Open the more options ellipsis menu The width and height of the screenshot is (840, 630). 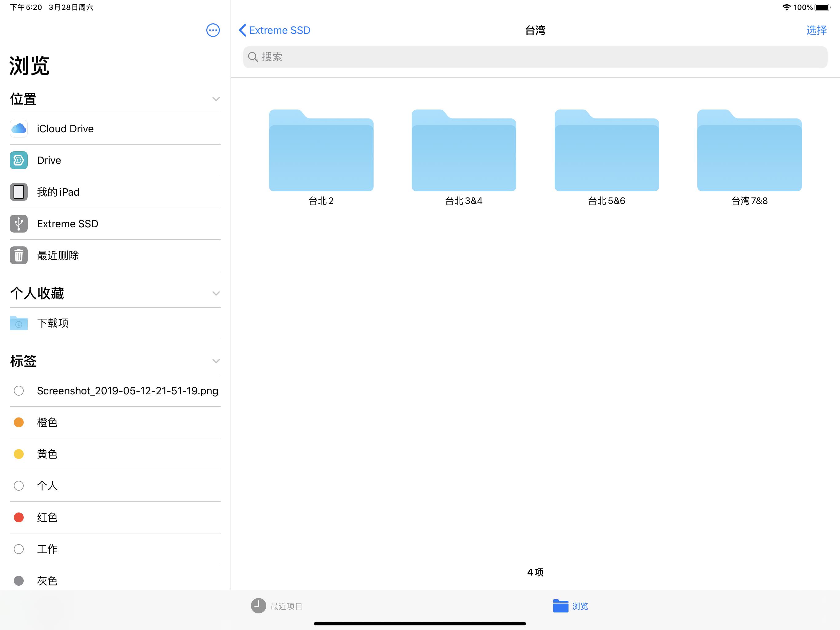[x=213, y=30]
